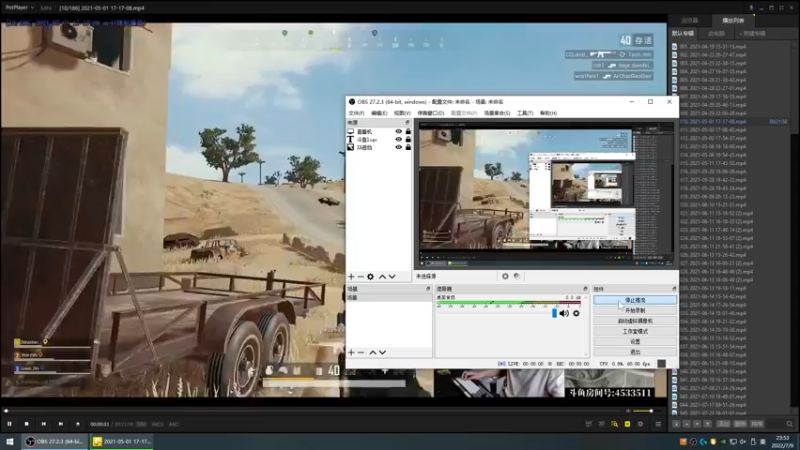
Task: Mute PotPlayer volume speaker icon
Action: click(629, 411)
